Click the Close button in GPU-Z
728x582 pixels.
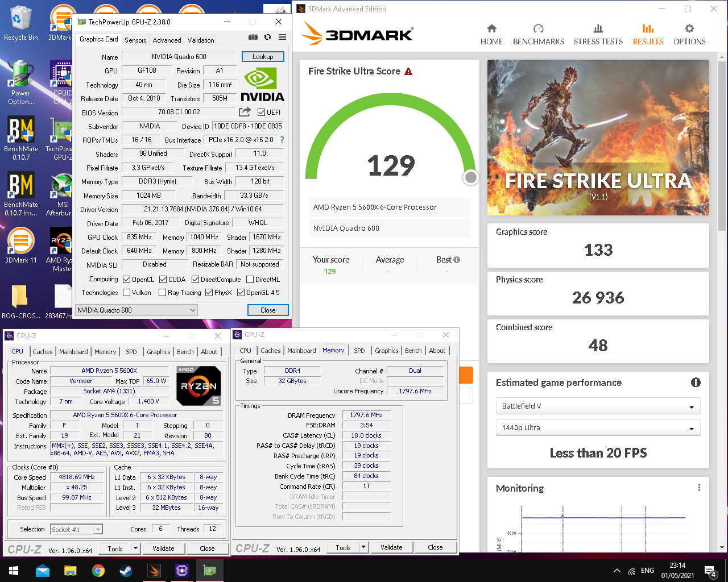[268, 310]
